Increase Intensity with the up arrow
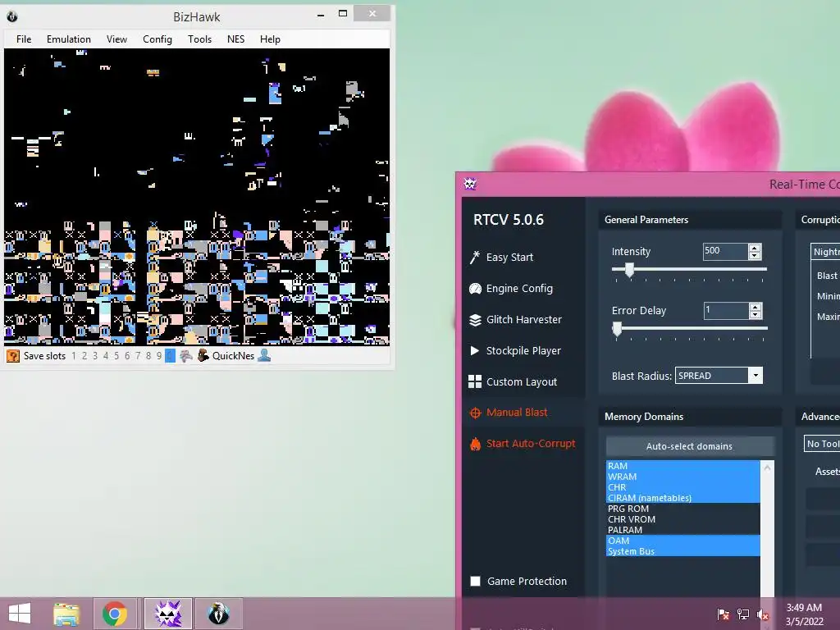This screenshot has width=840, height=630. pos(755,248)
